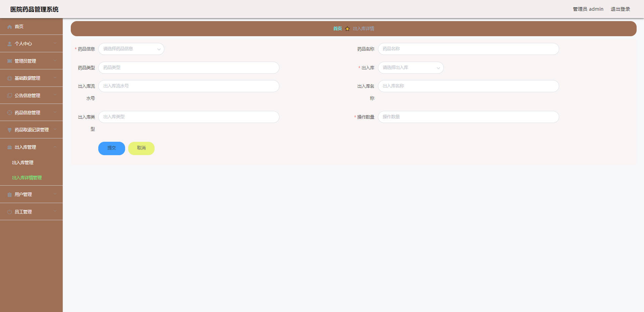This screenshot has height=312, width=644.
Task: Focus the 出入库名称 input field
Action: (468, 86)
